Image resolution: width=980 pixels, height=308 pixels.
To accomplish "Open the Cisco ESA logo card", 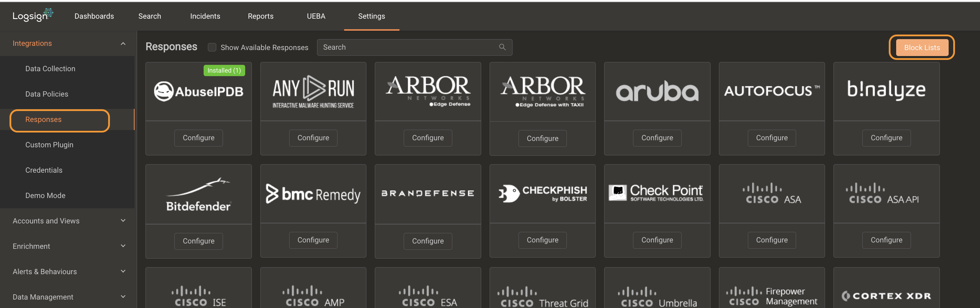I will pyautogui.click(x=428, y=296).
